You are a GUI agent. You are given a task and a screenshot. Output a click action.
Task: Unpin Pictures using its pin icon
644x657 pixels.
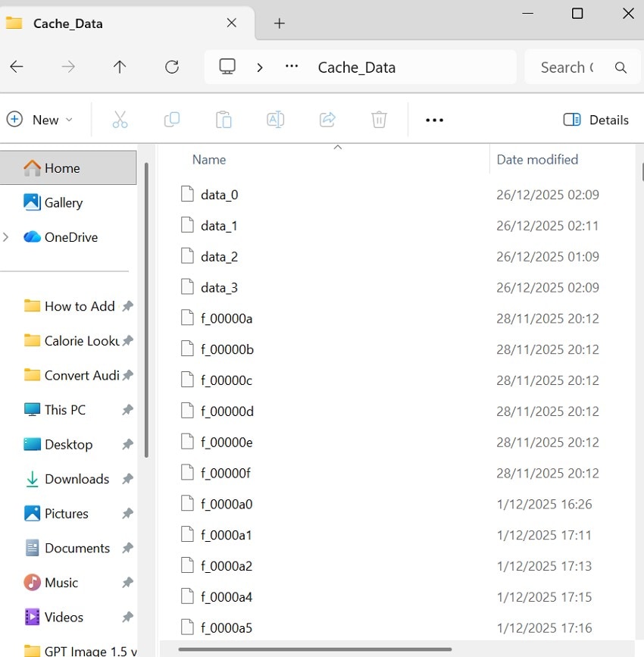(x=127, y=513)
